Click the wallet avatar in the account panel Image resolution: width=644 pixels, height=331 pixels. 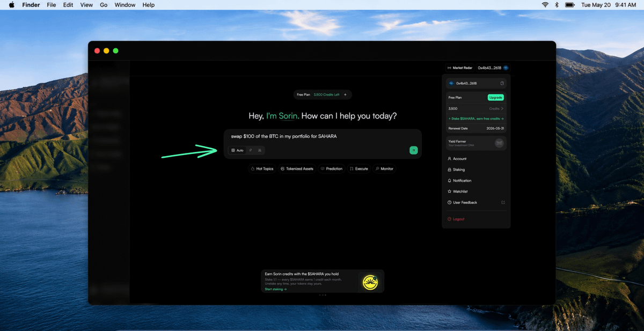(451, 83)
